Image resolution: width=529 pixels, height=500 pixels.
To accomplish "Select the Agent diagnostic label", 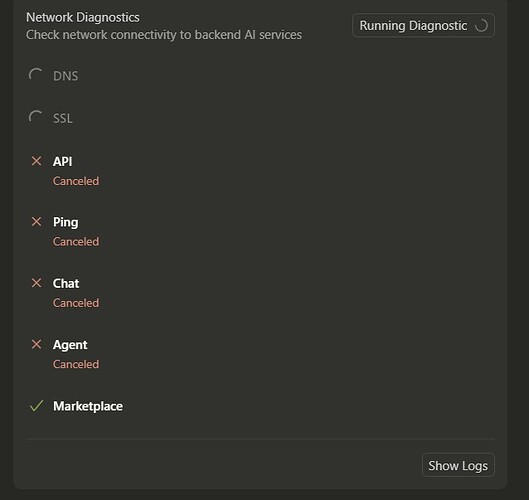I will [70, 345].
